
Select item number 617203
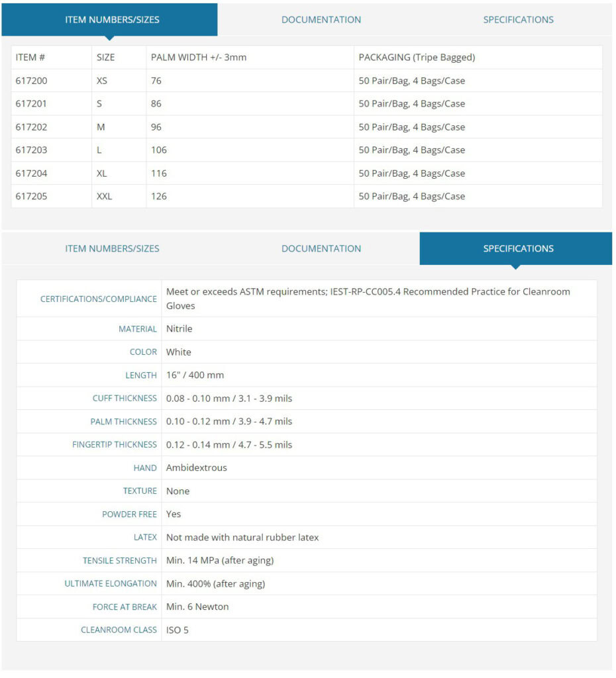coord(31,150)
